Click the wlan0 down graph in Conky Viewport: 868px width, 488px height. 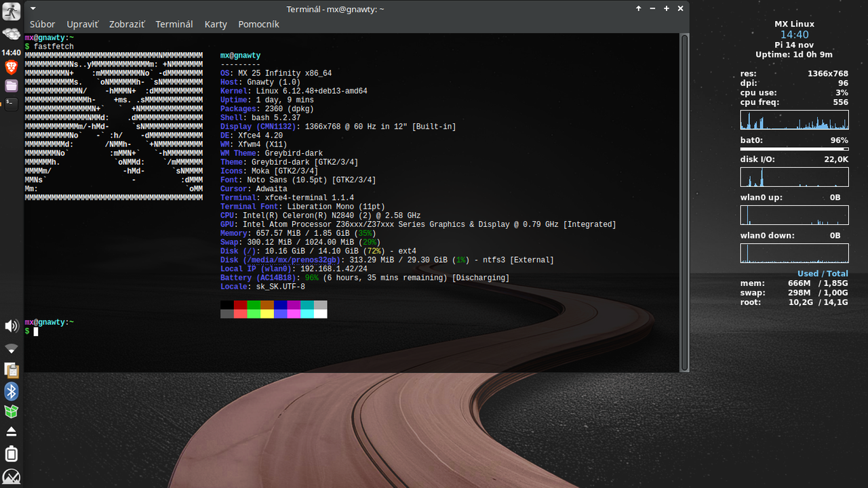(x=794, y=253)
